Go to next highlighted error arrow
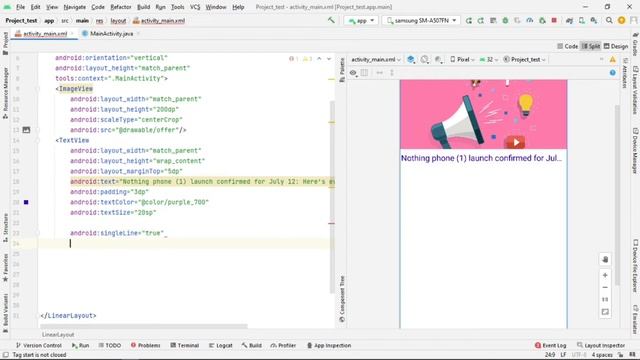 [329, 59]
